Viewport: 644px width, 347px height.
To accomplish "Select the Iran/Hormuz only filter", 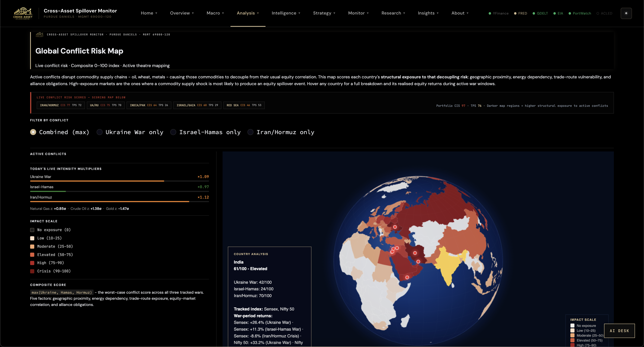I will (x=281, y=132).
